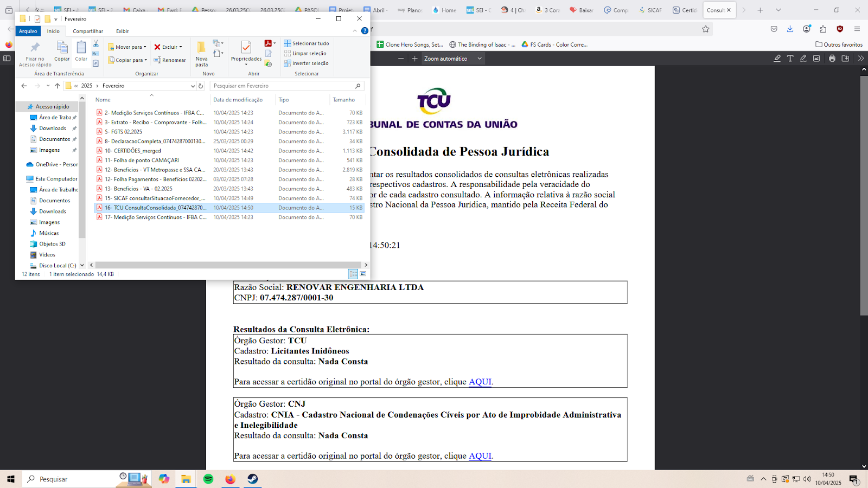Open Spotify from the taskbar

[x=208, y=479]
